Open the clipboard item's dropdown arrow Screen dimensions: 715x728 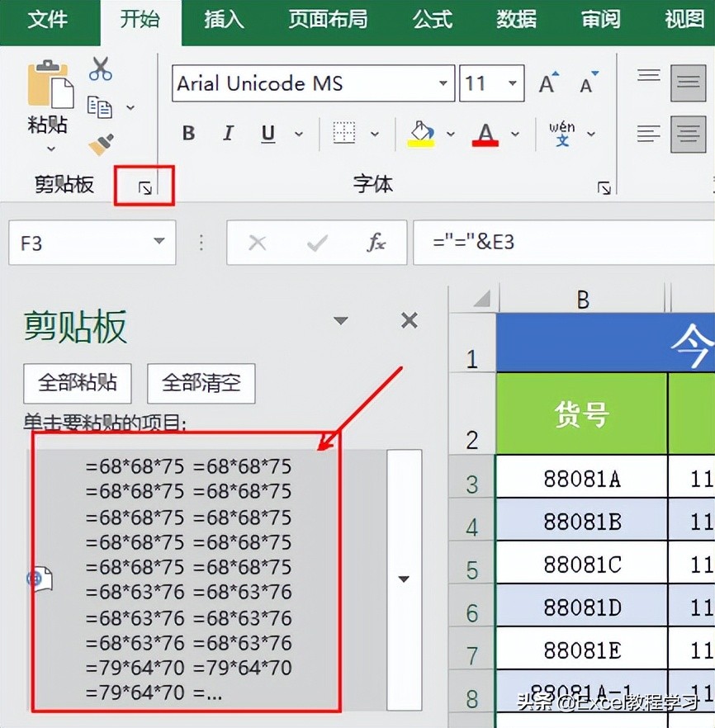coord(404,579)
